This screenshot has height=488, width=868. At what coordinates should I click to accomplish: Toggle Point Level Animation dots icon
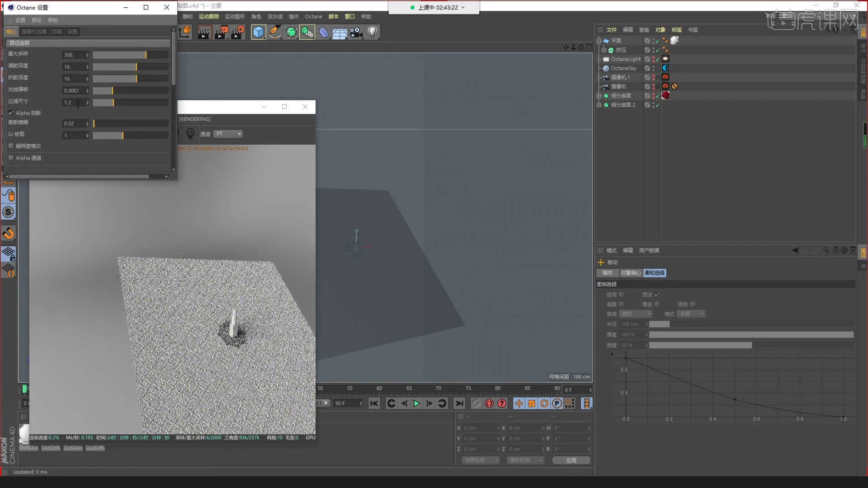point(570,404)
